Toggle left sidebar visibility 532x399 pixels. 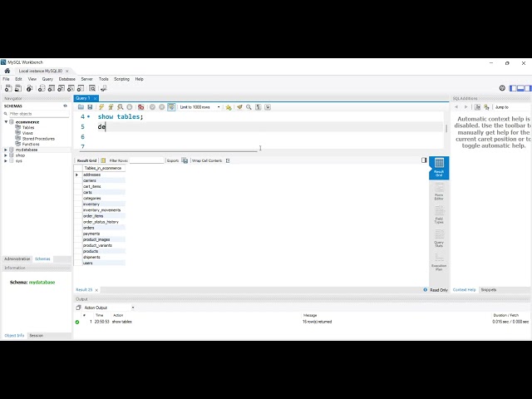[513, 88]
